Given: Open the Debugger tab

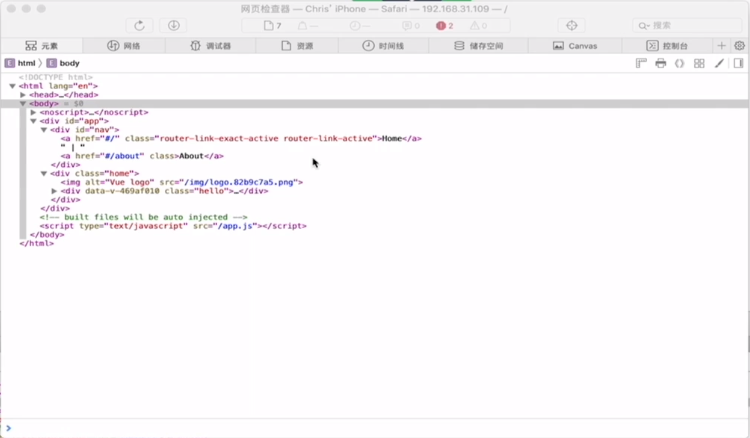Looking at the screenshot, I should click(x=210, y=46).
